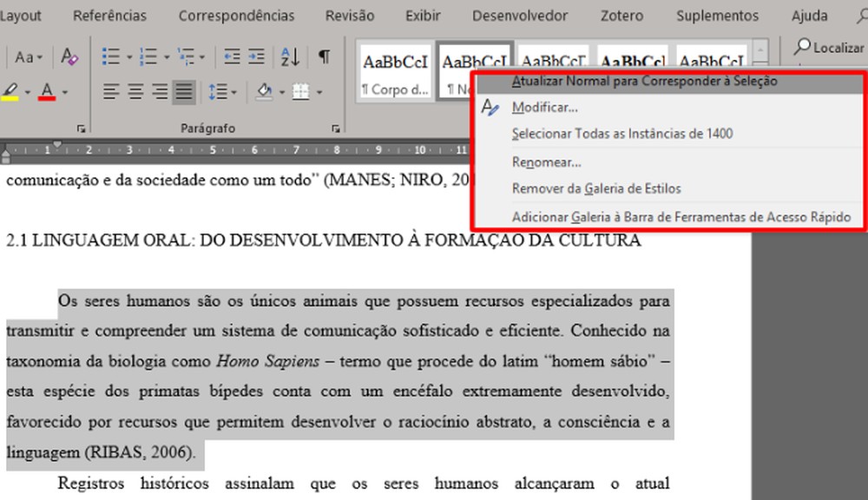The width and height of the screenshot is (868, 500).
Task: Open the Sombreamento paint bucket icon
Action: click(266, 90)
